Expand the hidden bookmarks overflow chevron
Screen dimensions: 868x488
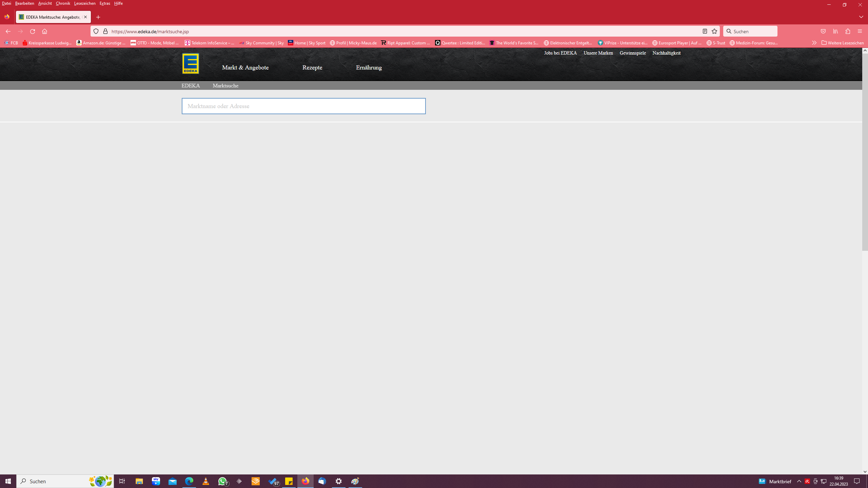coord(814,43)
